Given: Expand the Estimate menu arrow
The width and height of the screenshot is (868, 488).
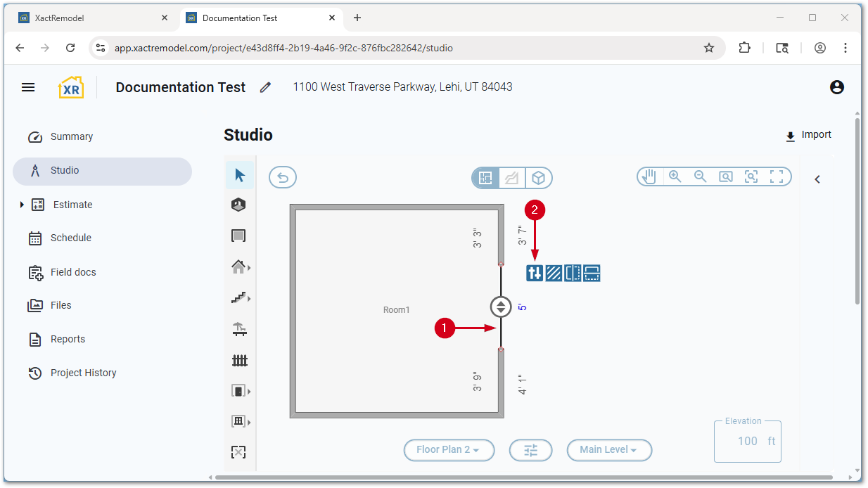Looking at the screenshot, I should pos(22,205).
